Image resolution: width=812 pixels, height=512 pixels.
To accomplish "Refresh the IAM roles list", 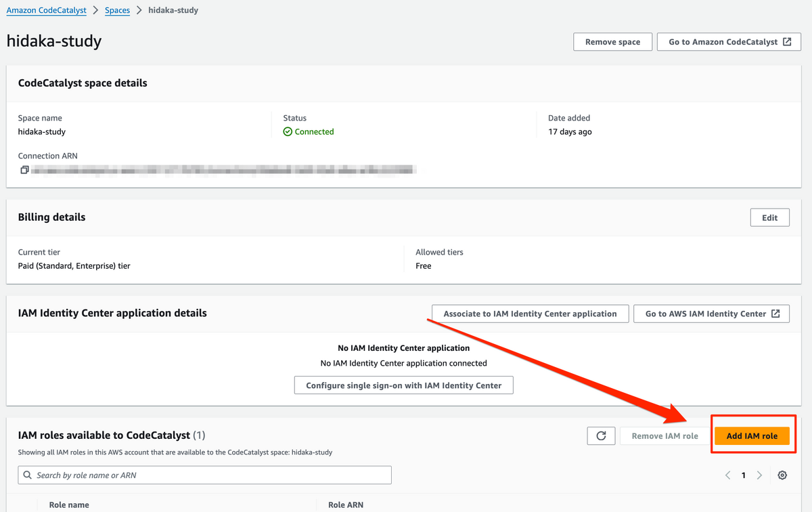I will (x=601, y=436).
